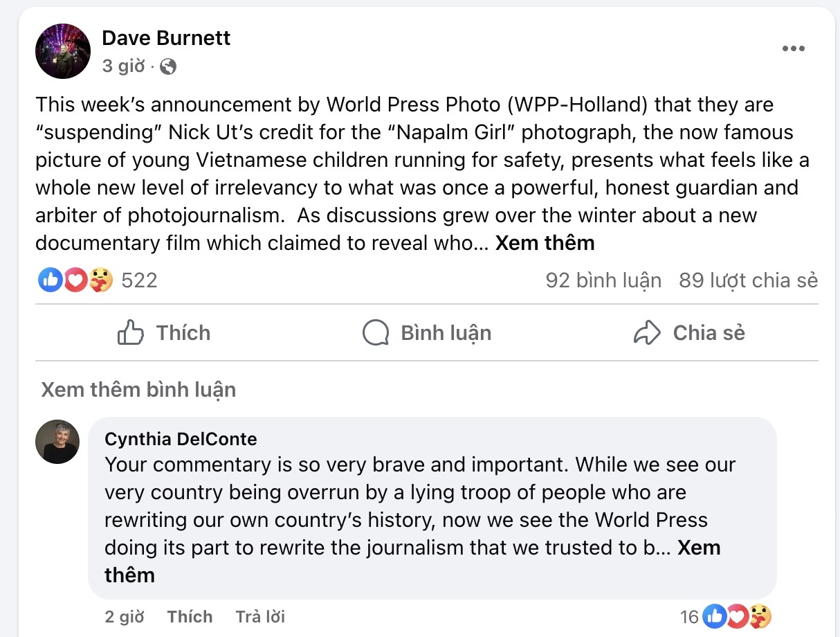Open the Dave Burnett name link
Image resolution: width=840 pixels, height=637 pixels.
166,37
